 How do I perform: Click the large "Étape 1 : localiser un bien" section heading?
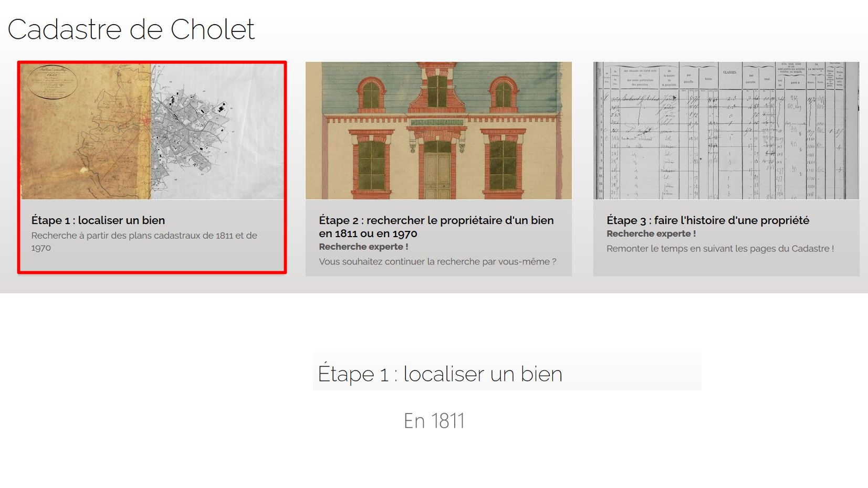440,374
